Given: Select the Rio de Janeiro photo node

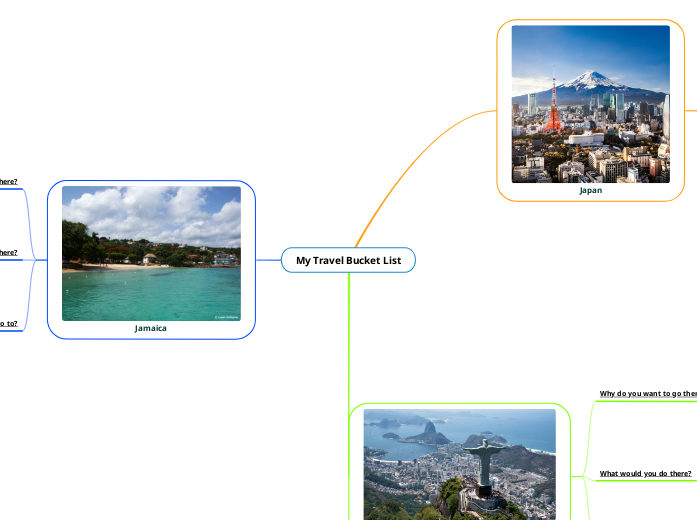Looking at the screenshot, I should pyautogui.click(x=459, y=465).
